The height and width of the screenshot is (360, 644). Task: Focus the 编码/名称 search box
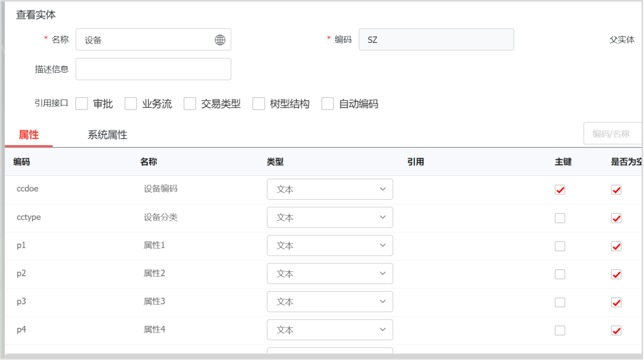tap(612, 134)
